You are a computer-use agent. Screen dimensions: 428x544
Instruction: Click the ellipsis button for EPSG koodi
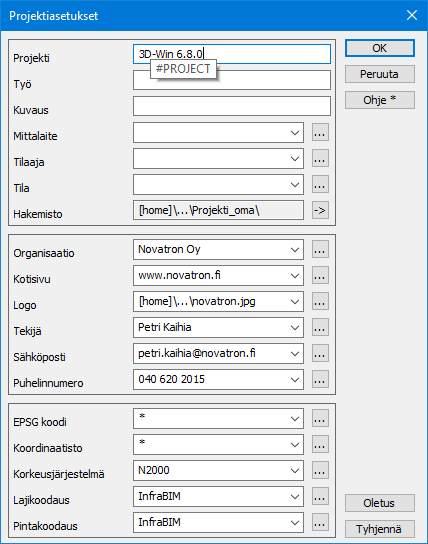click(320, 418)
